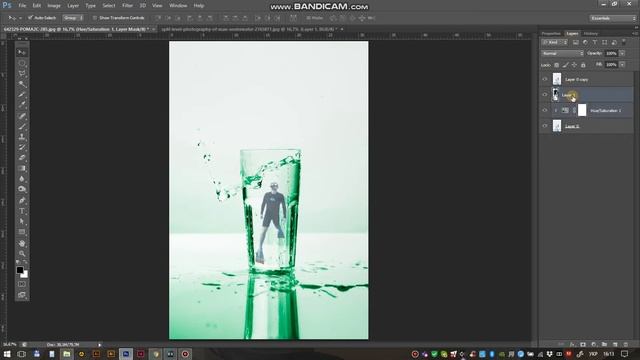This screenshot has width=640, height=360.
Task: Select the Magic Wand tool
Action: point(22,84)
